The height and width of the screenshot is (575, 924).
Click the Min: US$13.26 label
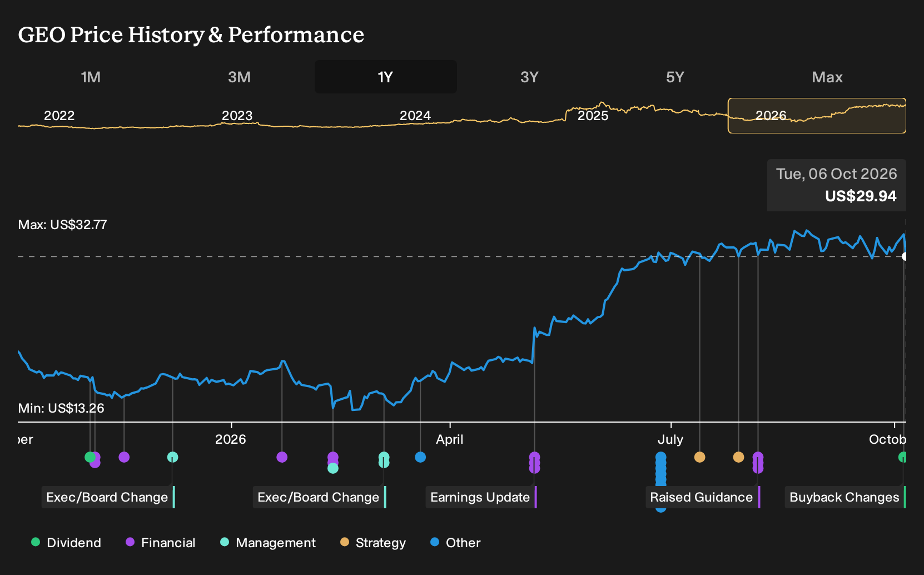tap(61, 408)
